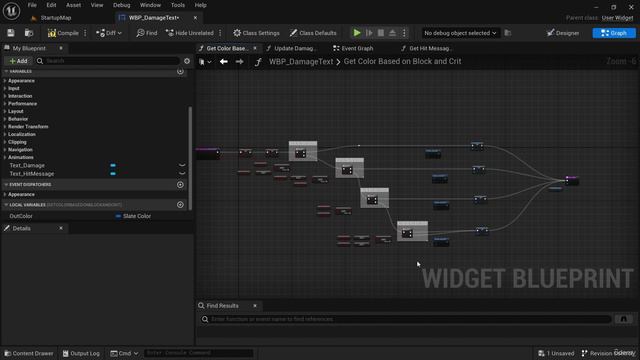Click Text_HitMessage variable type pill

point(113,174)
